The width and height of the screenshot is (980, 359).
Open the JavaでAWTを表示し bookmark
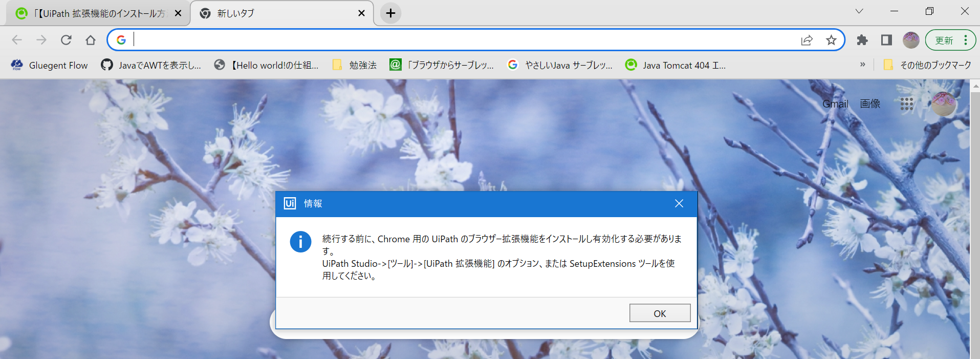151,65
